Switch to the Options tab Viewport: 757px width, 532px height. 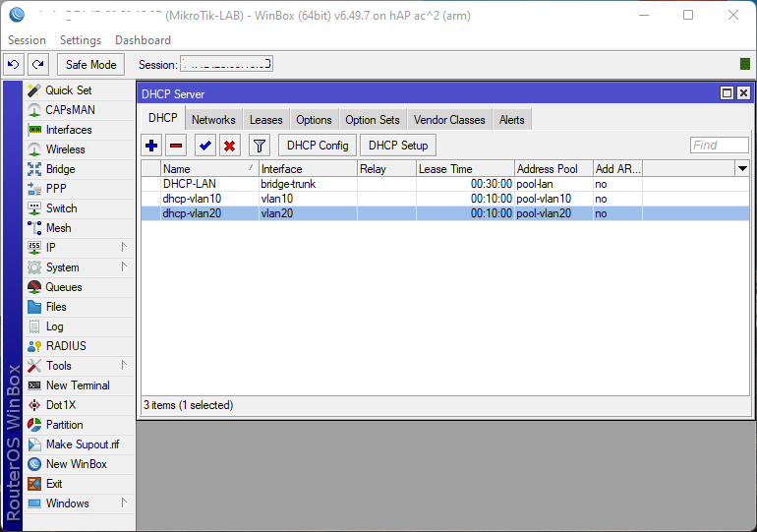314,120
